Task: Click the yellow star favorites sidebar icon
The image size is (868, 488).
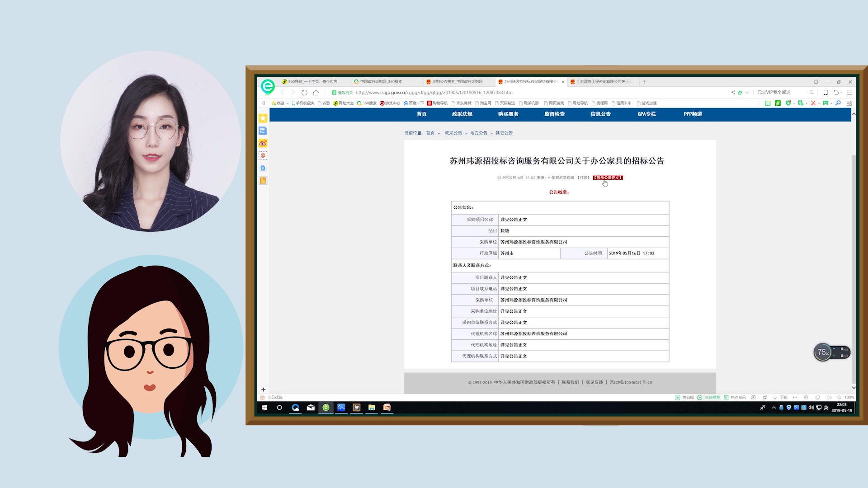Action: click(x=263, y=118)
